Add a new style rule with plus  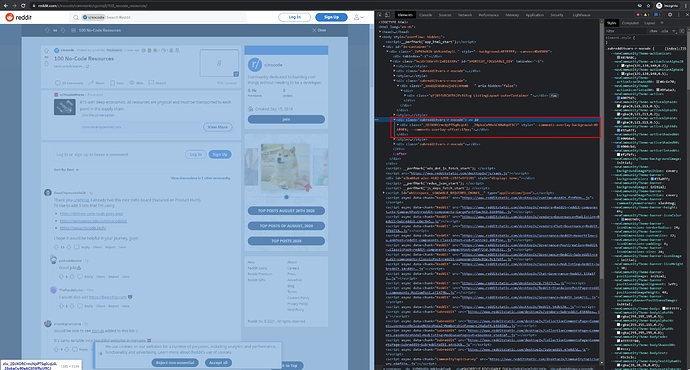coord(674,31)
